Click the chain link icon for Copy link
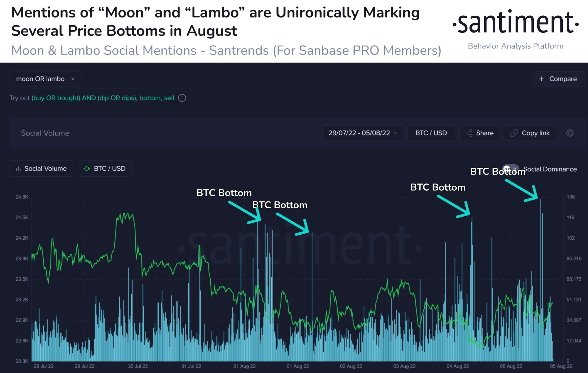This screenshot has width=588, height=373. click(x=514, y=133)
